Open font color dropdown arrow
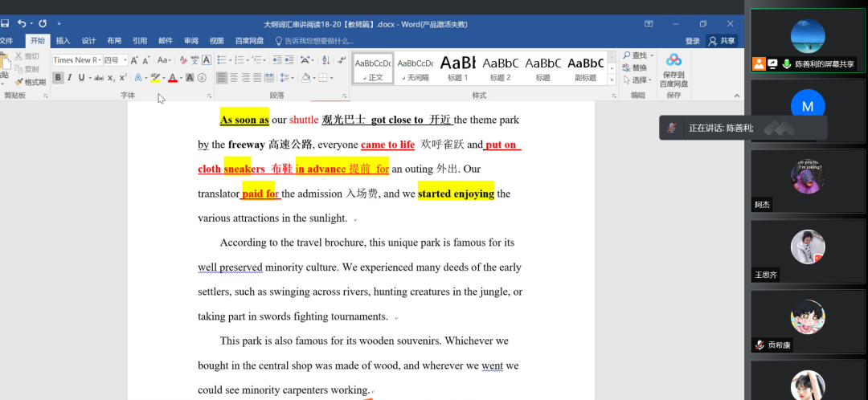The width and height of the screenshot is (868, 400). 181,78
